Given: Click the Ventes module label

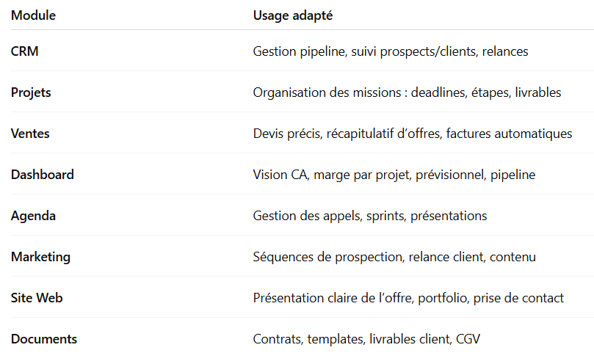Looking at the screenshot, I should pos(30,134).
